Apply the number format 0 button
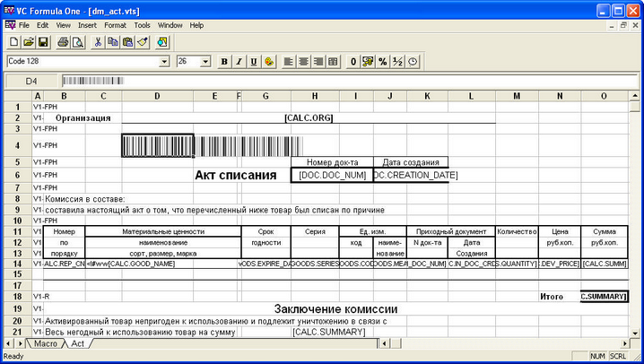644x364 pixels. point(353,62)
